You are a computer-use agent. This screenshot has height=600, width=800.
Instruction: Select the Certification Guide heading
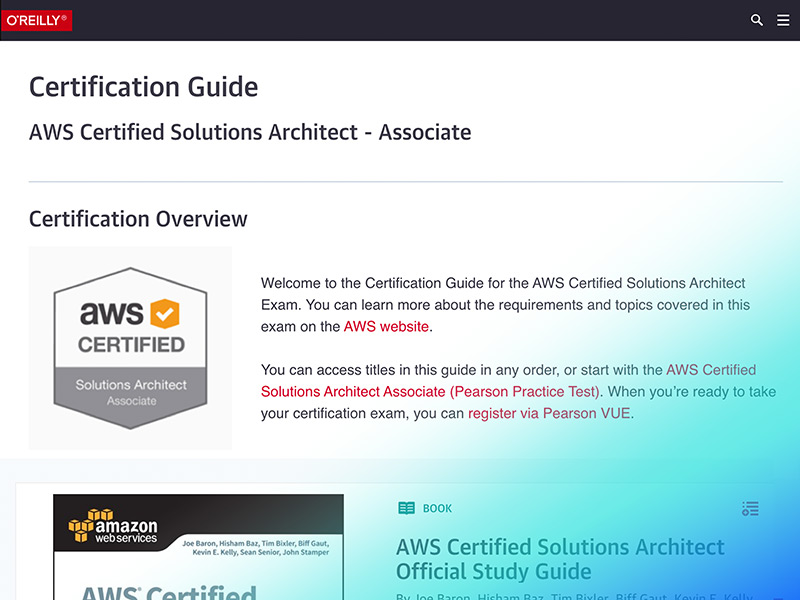pyautogui.click(x=143, y=87)
